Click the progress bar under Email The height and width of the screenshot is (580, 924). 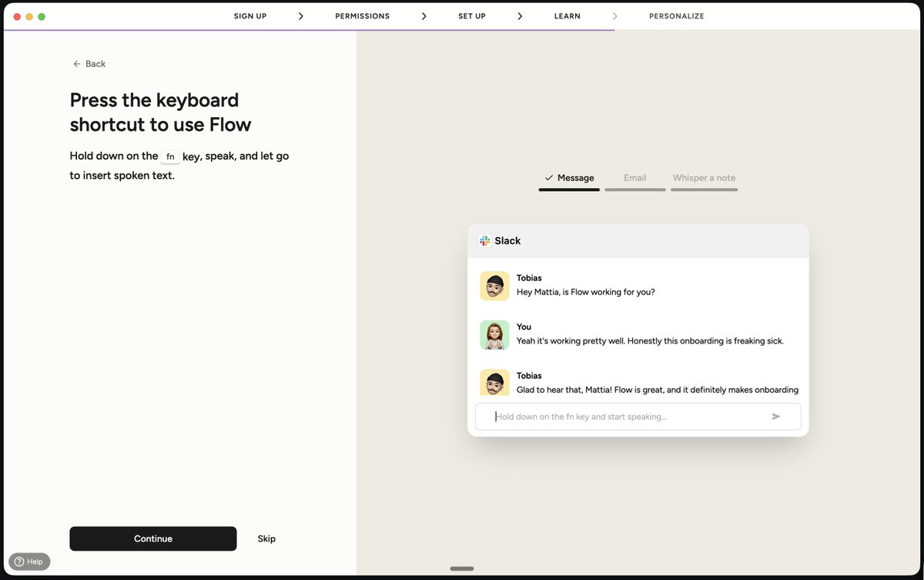click(634, 189)
